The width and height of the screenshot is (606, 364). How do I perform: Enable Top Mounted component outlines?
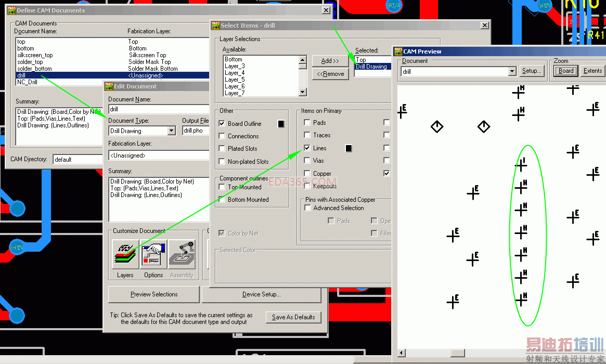(x=222, y=187)
